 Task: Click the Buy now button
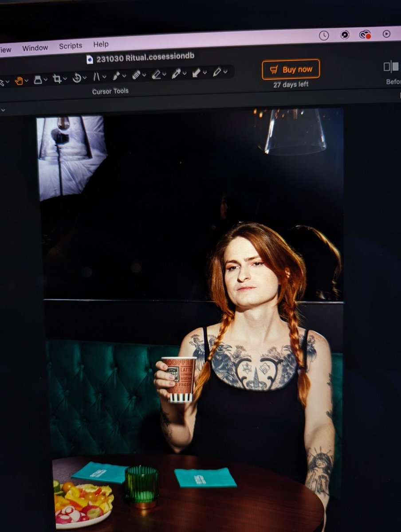point(291,69)
